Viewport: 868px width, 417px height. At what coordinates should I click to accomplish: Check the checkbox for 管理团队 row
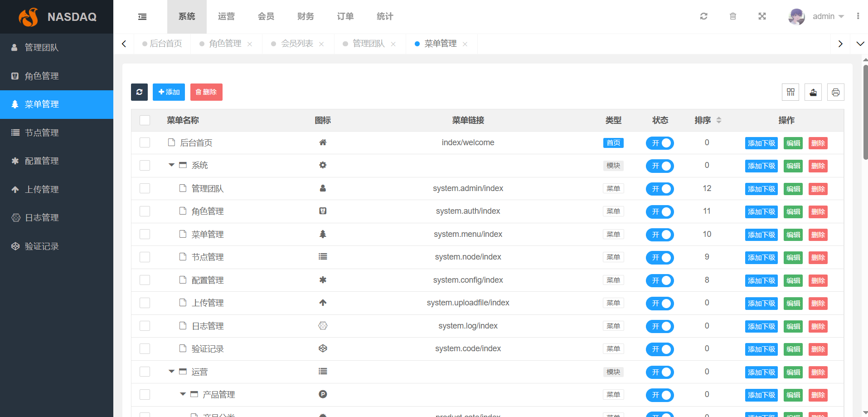click(x=145, y=188)
